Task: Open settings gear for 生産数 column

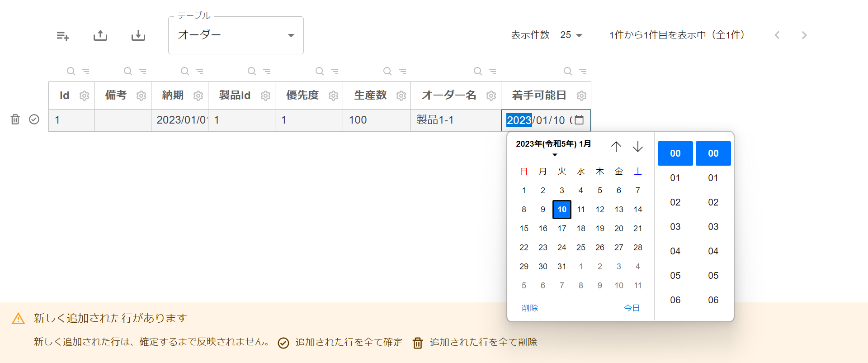Action: click(x=401, y=96)
